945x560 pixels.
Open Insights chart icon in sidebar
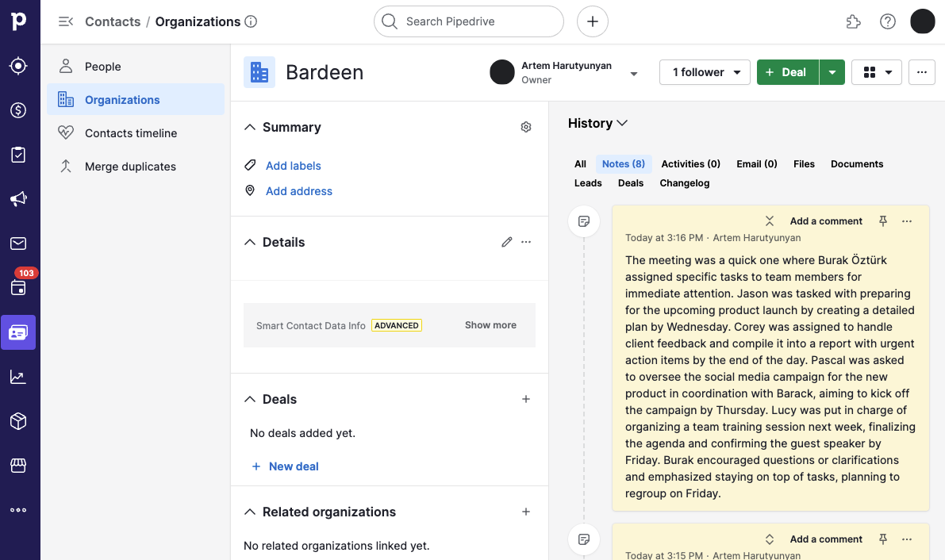[18, 377]
